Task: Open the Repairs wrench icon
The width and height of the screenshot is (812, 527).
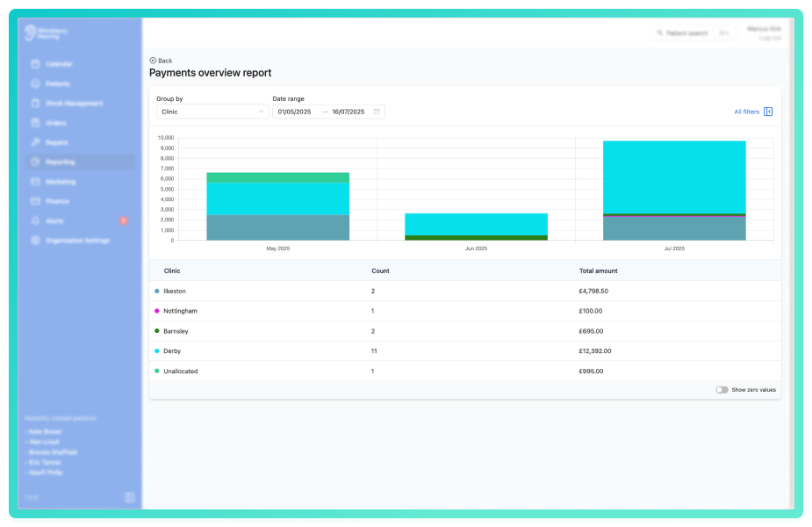Action: [x=35, y=142]
